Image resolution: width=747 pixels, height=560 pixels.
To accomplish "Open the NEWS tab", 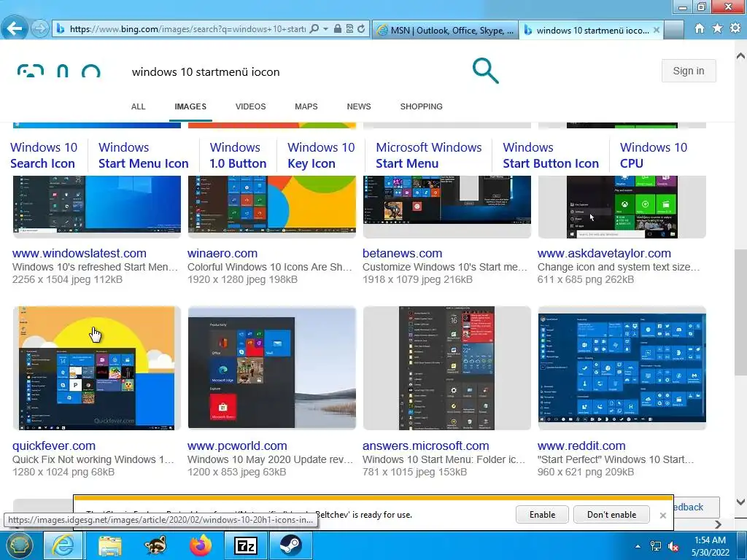I will click(359, 106).
